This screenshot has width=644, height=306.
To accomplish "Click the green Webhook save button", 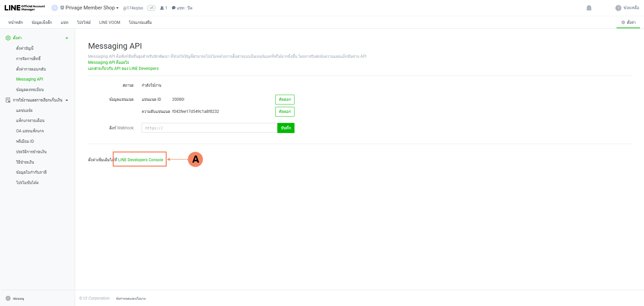I will [x=286, y=128].
